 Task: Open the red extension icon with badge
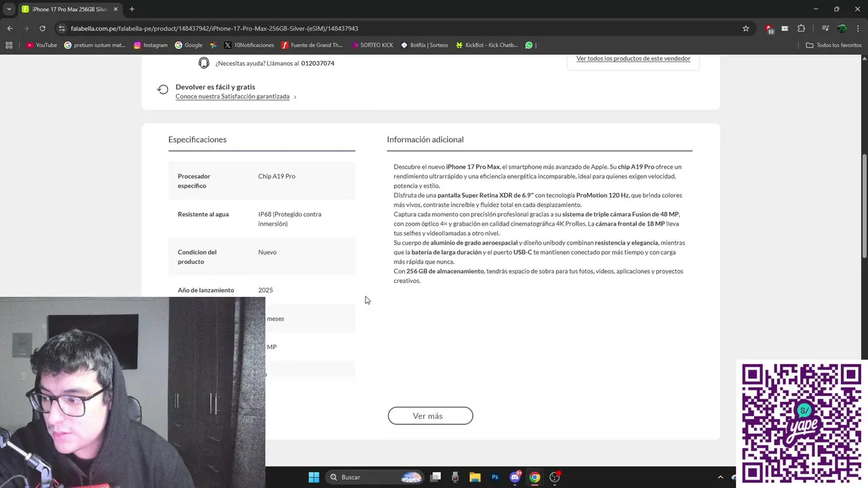770,28
